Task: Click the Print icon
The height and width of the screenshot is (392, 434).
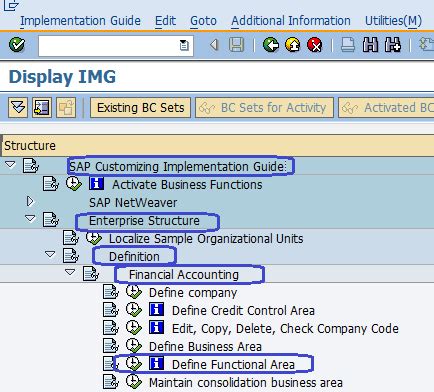Action: click(x=348, y=45)
